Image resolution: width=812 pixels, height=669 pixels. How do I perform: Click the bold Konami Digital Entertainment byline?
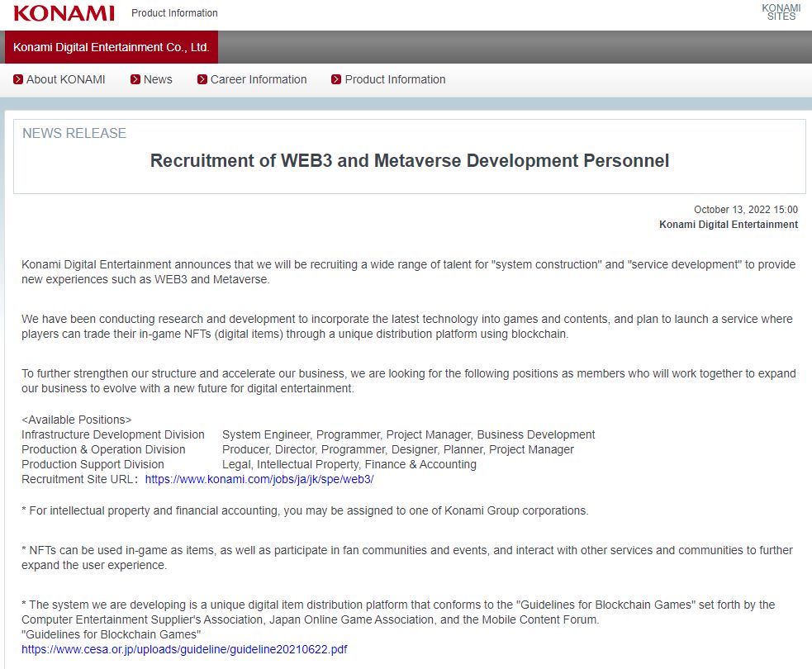click(728, 225)
